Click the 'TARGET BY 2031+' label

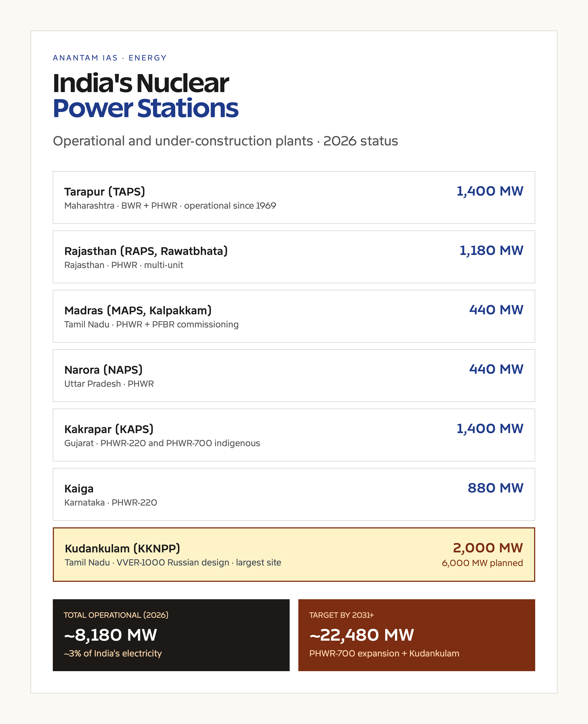[x=341, y=615]
